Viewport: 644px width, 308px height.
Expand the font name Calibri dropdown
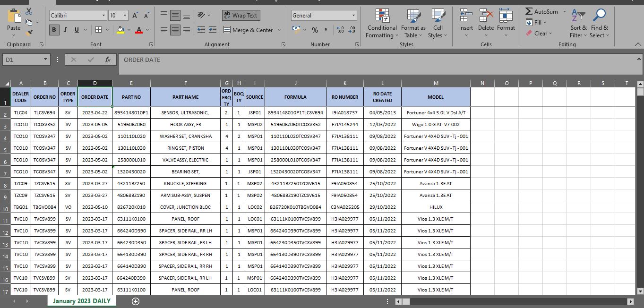(103, 16)
